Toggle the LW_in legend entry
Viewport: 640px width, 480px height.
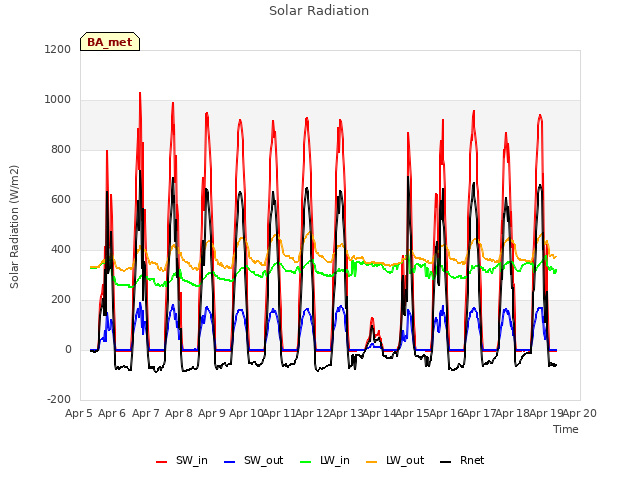pos(325,461)
